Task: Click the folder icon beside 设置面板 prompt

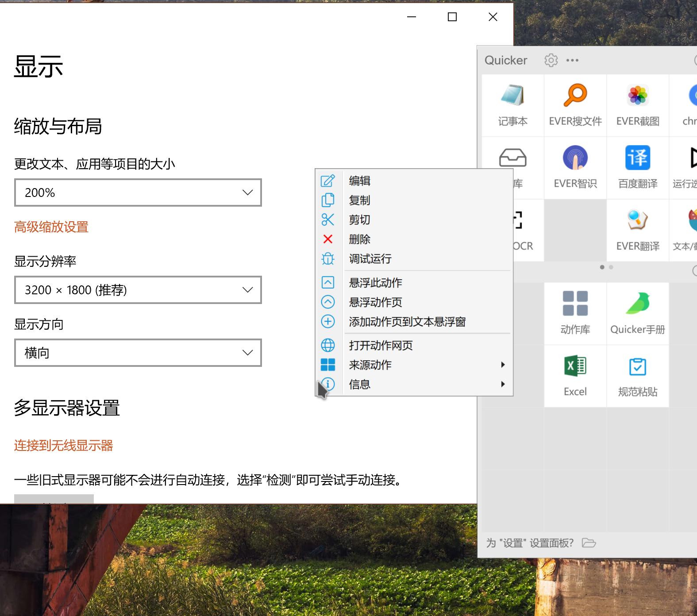Action: 589,543
